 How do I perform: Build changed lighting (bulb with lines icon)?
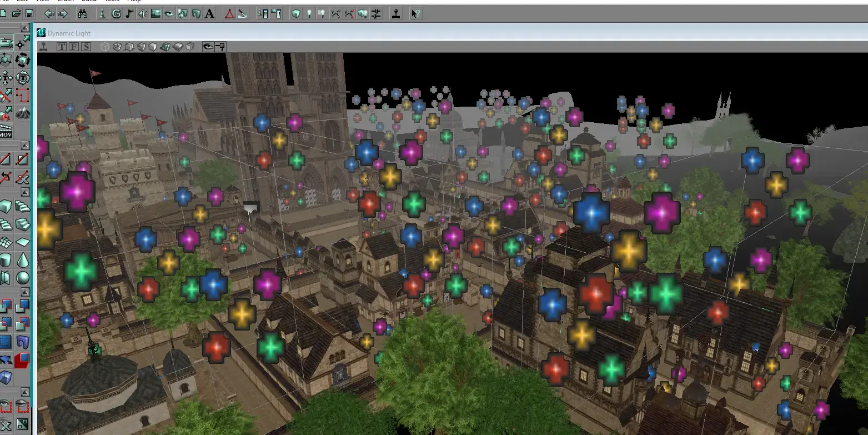tap(323, 13)
